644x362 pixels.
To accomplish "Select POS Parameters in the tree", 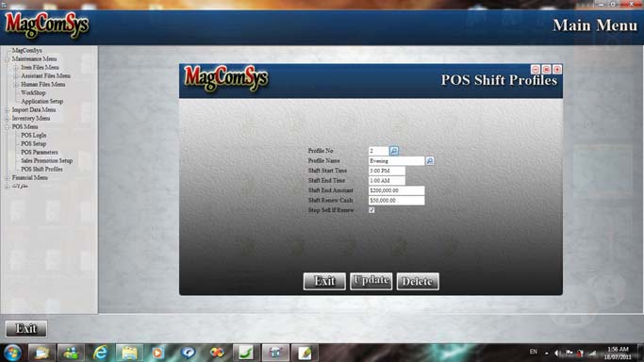I will click(40, 153).
